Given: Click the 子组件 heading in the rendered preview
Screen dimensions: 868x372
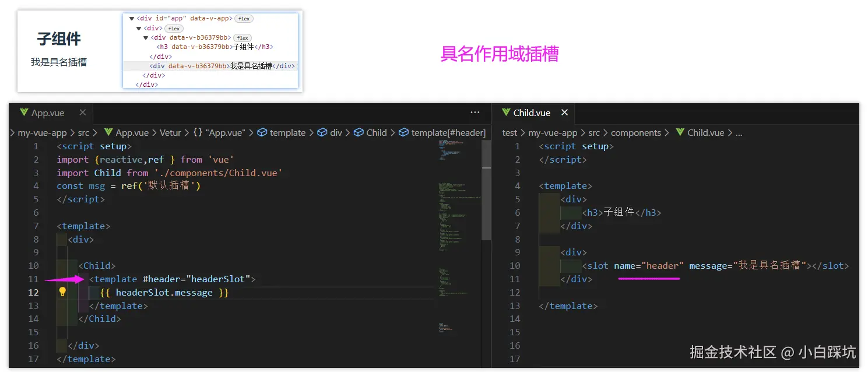Looking at the screenshot, I should click(x=59, y=39).
